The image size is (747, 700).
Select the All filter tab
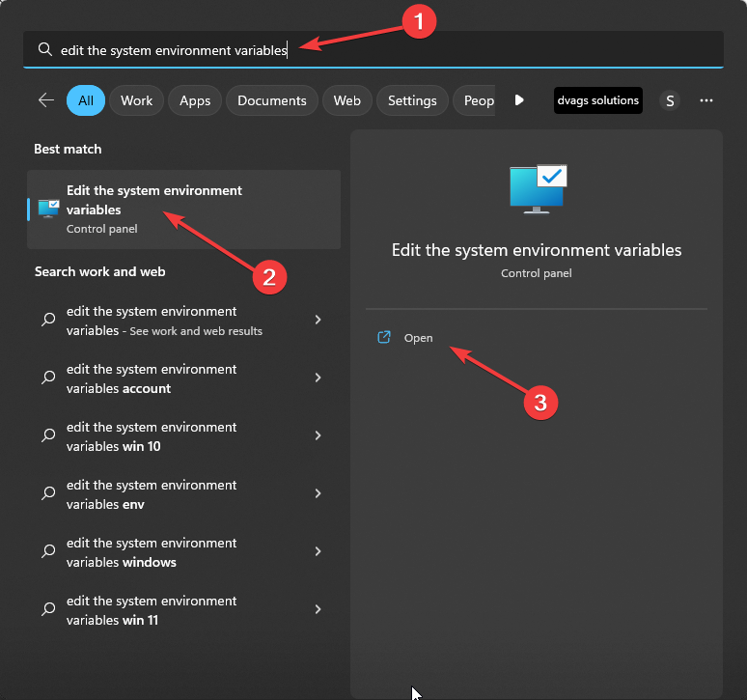(86, 100)
